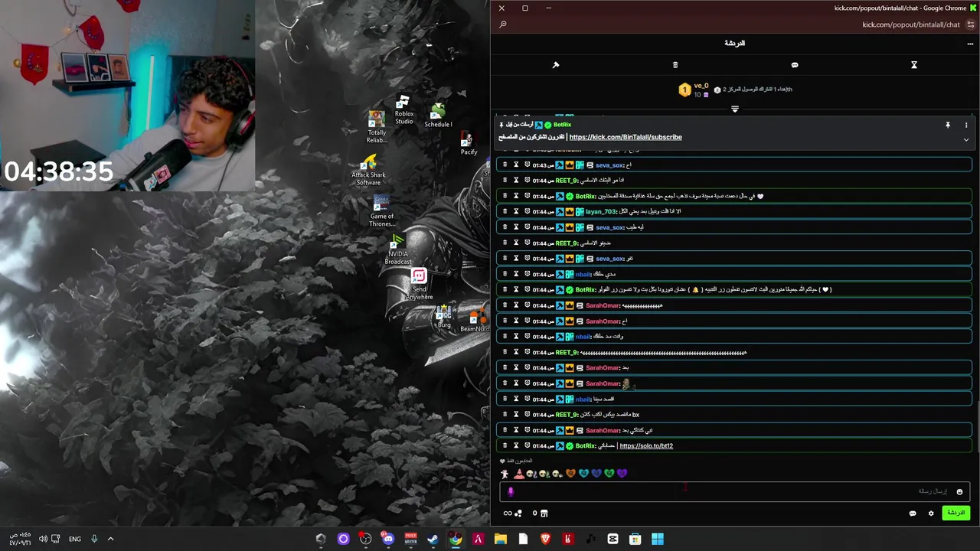980x551 pixels.
Task: Click the ve_0 top gifter entry
Action: (x=693, y=90)
